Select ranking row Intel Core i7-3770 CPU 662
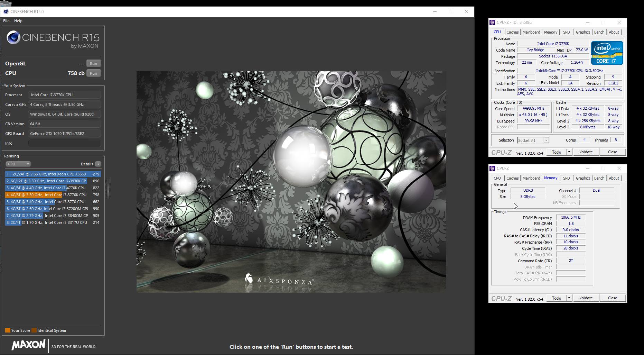 coord(53,202)
